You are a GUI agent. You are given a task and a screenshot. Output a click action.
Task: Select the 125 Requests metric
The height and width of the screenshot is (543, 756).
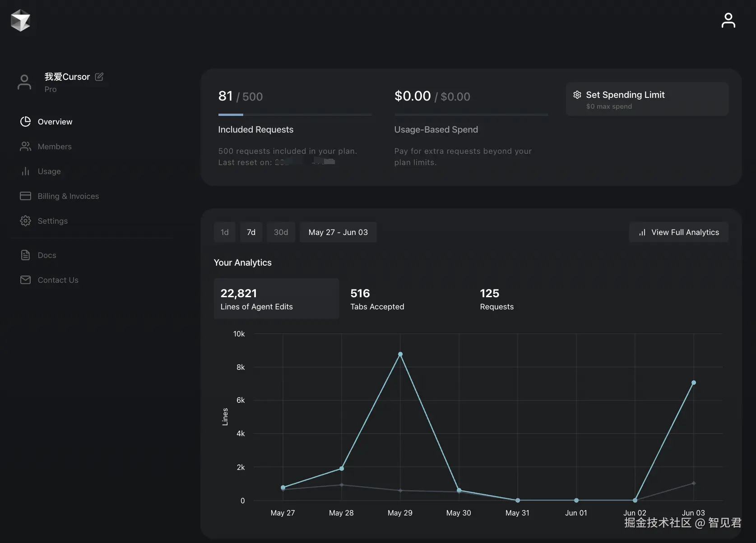(x=497, y=299)
